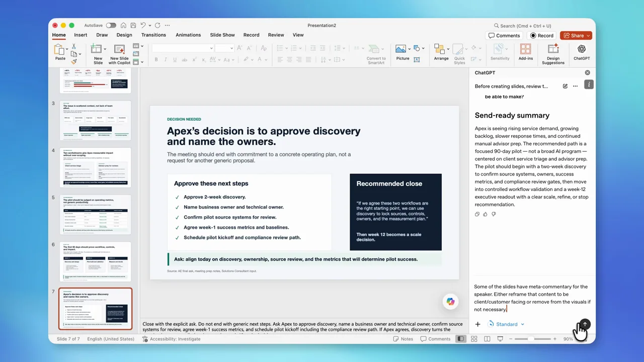Viewport: 644px width, 362px height.
Task: Open the Standard model dropdown in ChatGPT
Action: [x=506, y=324]
